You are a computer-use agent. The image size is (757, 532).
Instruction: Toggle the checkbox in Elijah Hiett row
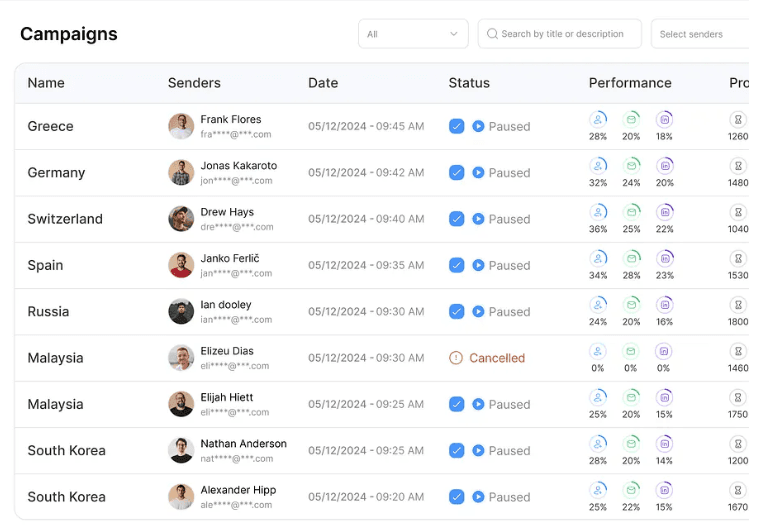tap(456, 404)
